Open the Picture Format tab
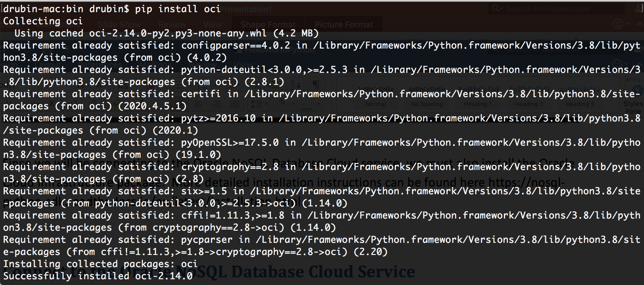 coord(343,25)
